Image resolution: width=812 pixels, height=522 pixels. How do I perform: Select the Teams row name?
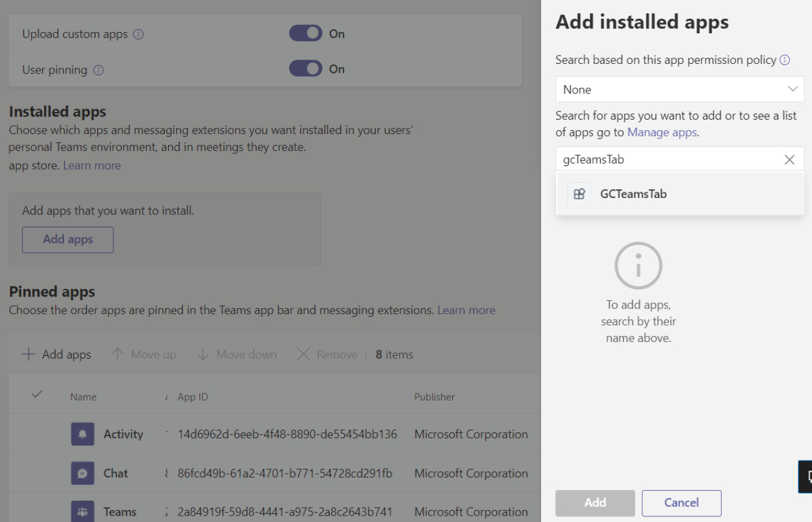tap(120, 512)
